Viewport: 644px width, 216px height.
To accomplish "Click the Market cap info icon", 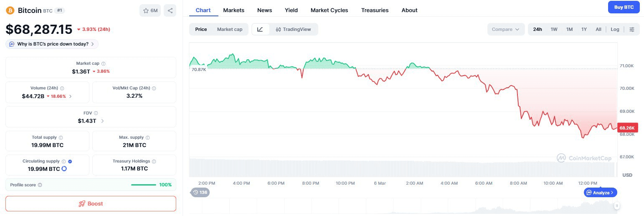I will [x=104, y=64].
